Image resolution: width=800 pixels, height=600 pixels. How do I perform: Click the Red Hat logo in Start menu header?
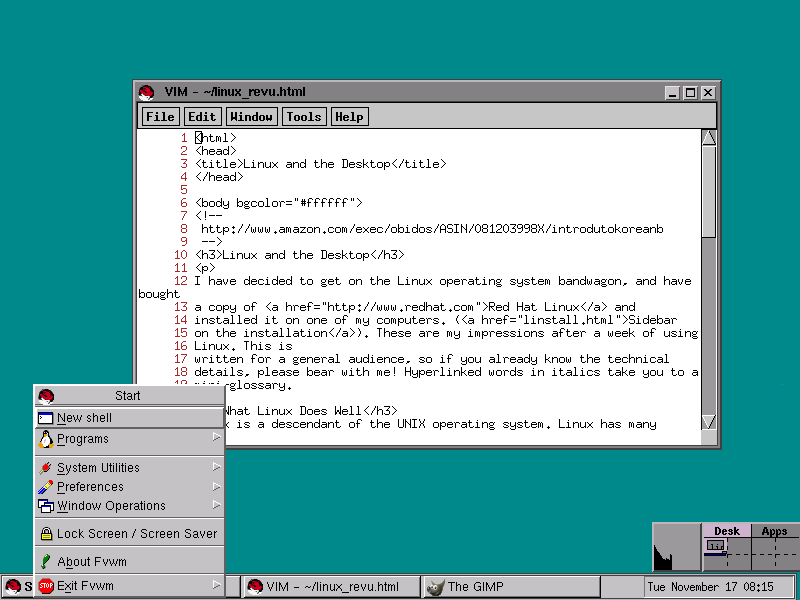[x=46, y=396]
